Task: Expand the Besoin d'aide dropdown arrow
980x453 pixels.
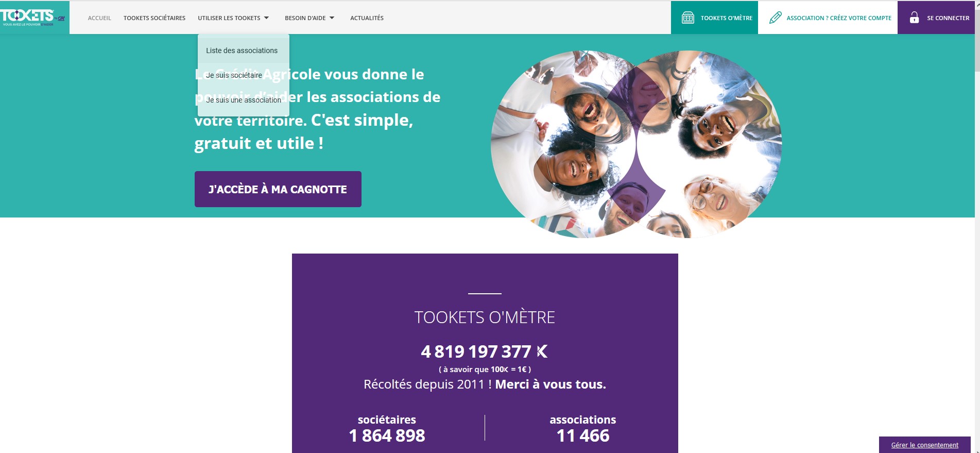Action: click(332, 18)
